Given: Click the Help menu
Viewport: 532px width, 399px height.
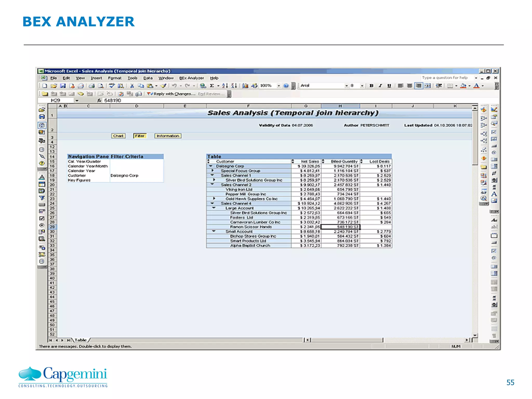Looking at the screenshot, I should 214,78.
